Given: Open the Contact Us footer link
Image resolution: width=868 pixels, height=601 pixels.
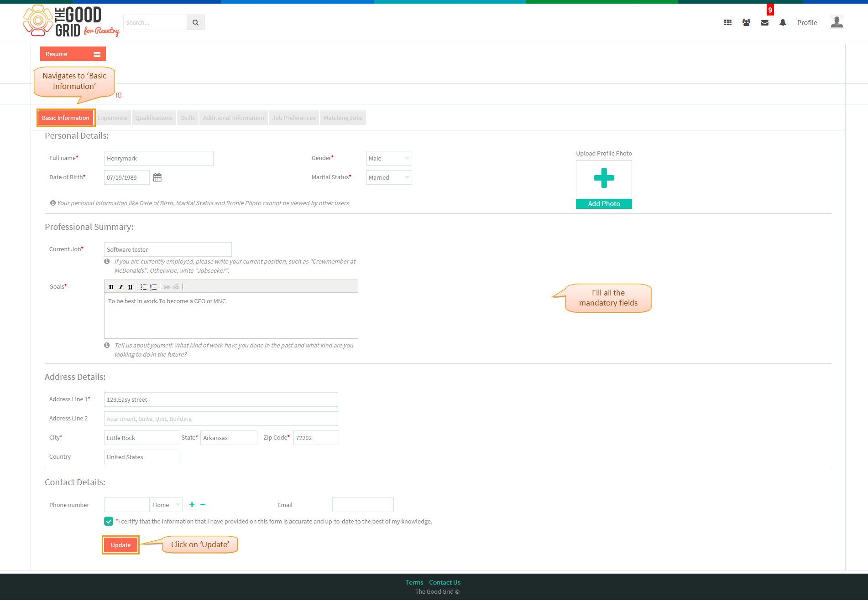Looking at the screenshot, I should (444, 582).
